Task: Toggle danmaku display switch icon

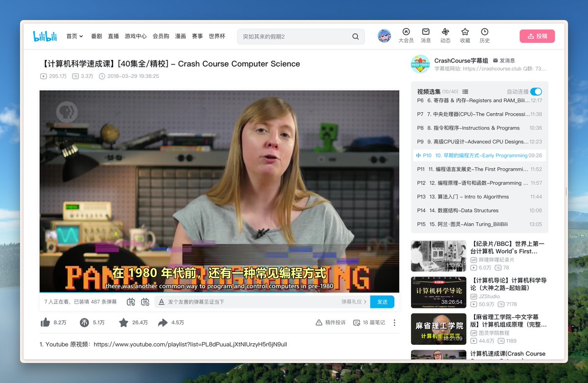Action: tap(131, 302)
